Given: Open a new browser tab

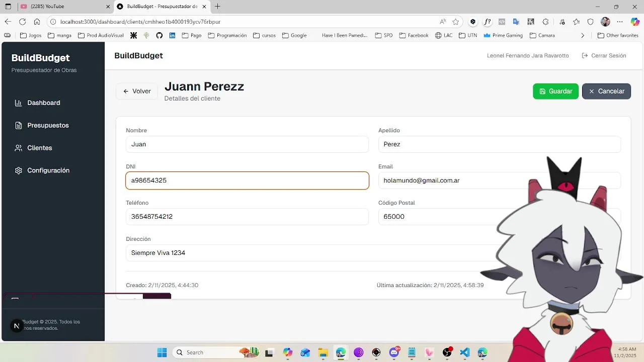Looking at the screenshot, I should pyautogui.click(x=217, y=7).
